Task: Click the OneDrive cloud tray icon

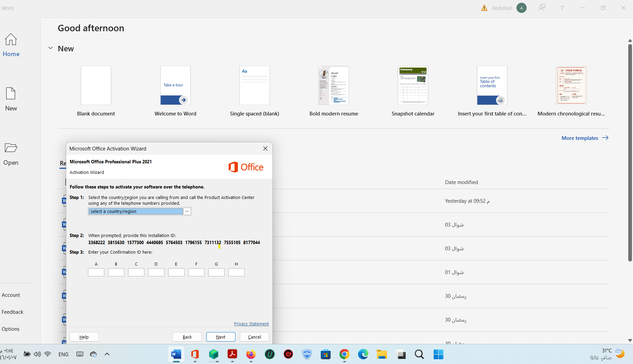Action: point(93,354)
